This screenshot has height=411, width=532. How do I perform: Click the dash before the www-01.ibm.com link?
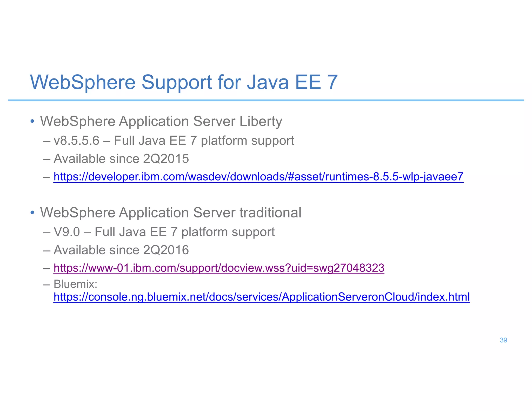(x=47, y=268)
